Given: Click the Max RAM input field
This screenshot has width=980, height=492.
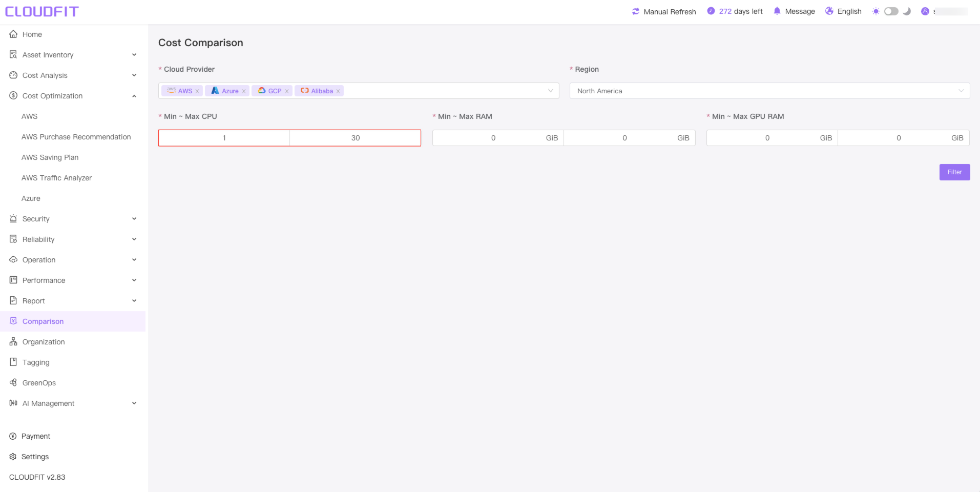Looking at the screenshot, I should 630,138.
